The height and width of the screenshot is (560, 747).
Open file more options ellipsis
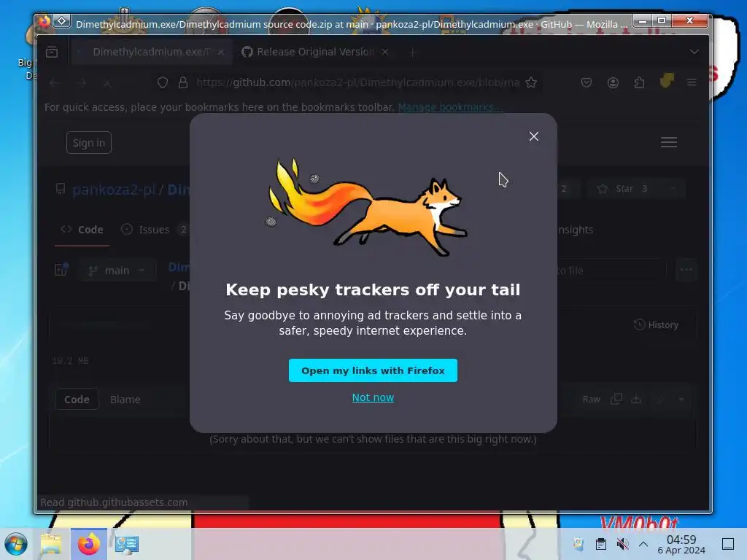686,270
